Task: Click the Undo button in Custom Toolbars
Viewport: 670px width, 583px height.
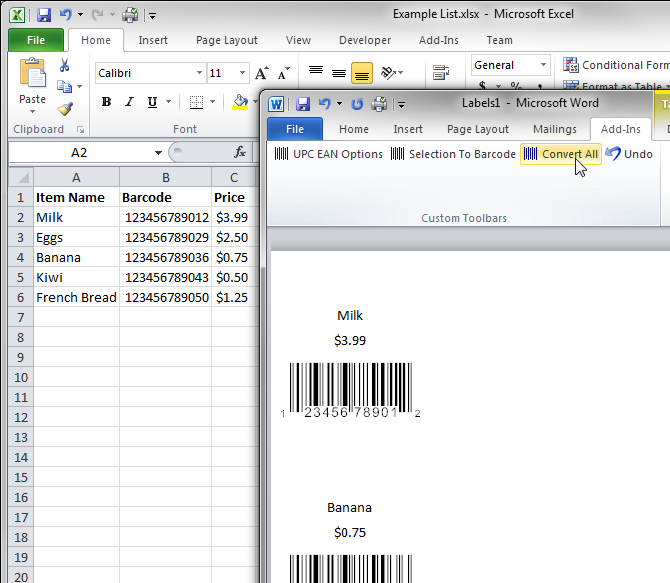Action: pos(629,154)
